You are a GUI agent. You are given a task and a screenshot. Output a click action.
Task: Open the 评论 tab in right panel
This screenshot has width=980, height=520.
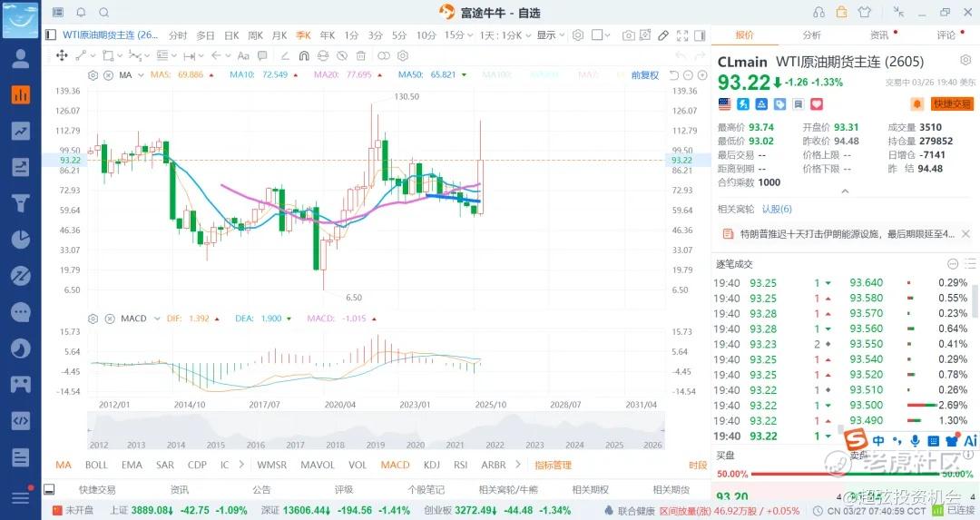click(946, 35)
